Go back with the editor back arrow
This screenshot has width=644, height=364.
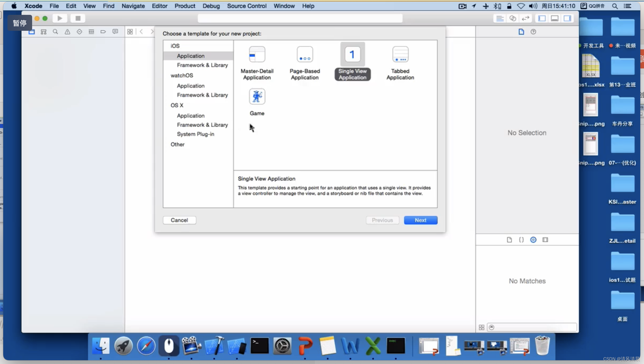[141, 32]
